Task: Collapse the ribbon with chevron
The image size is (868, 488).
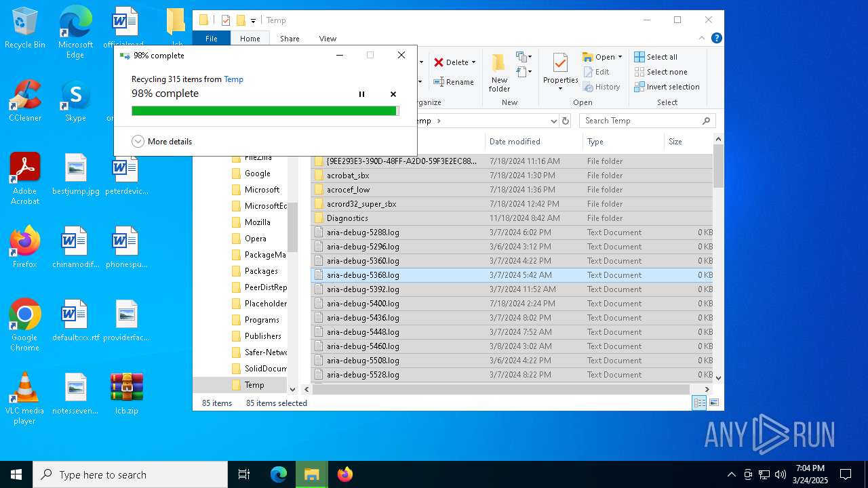Action: tap(702, 39)
